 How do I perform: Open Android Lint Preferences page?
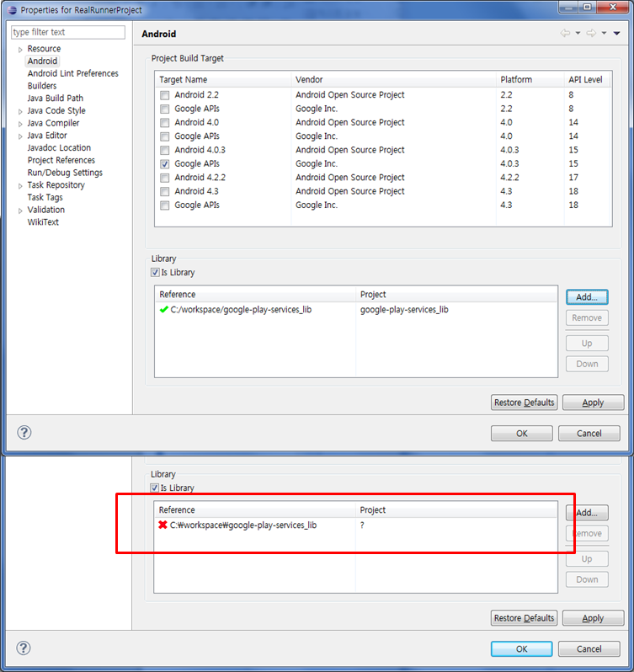point(72,73)
